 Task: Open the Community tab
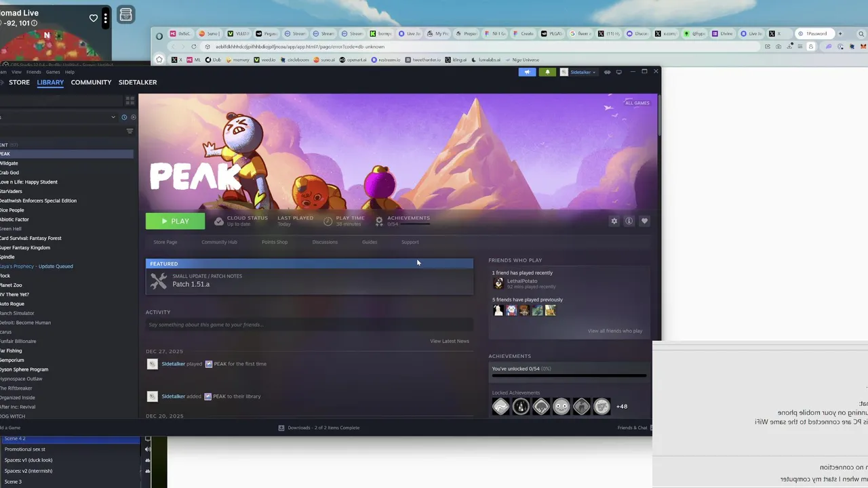(x=91, y=82)
